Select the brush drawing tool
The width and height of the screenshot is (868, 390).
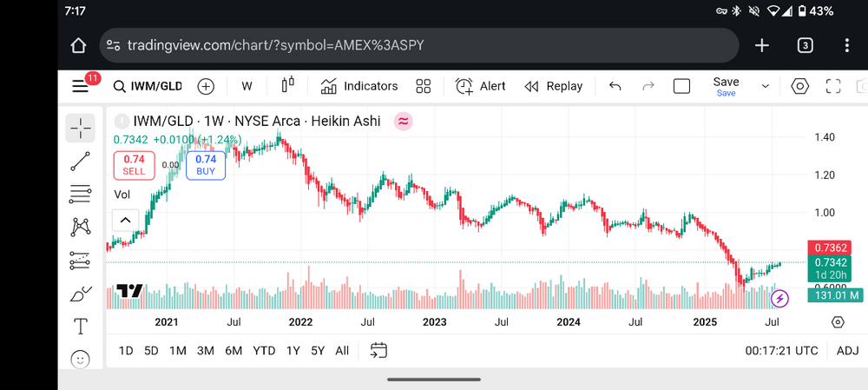(81, 294)
